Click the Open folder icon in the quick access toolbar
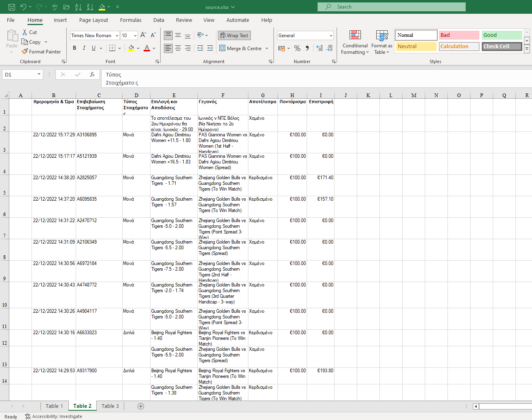This screenshot has width=532, height=420. pos(67,7)
